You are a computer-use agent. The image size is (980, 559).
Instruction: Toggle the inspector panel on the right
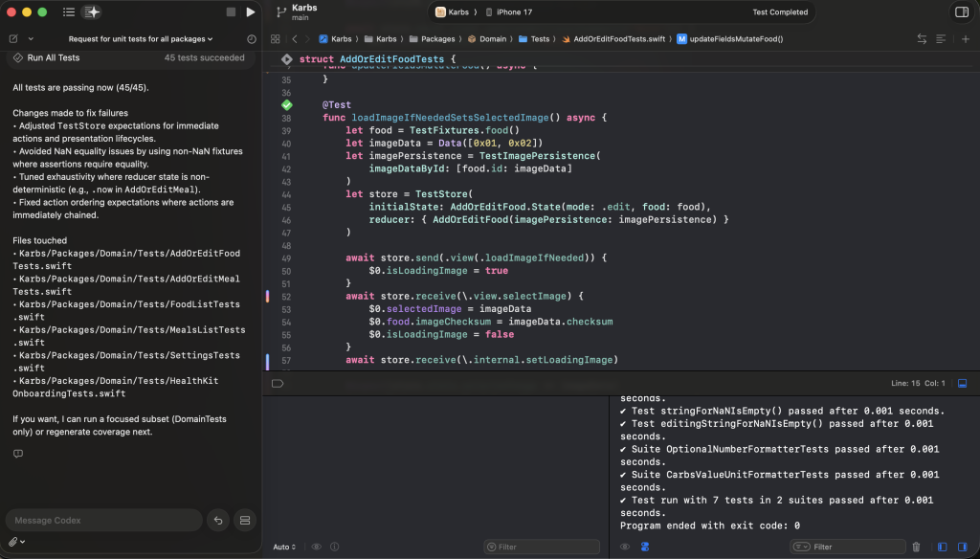click(x=962, y=12)
